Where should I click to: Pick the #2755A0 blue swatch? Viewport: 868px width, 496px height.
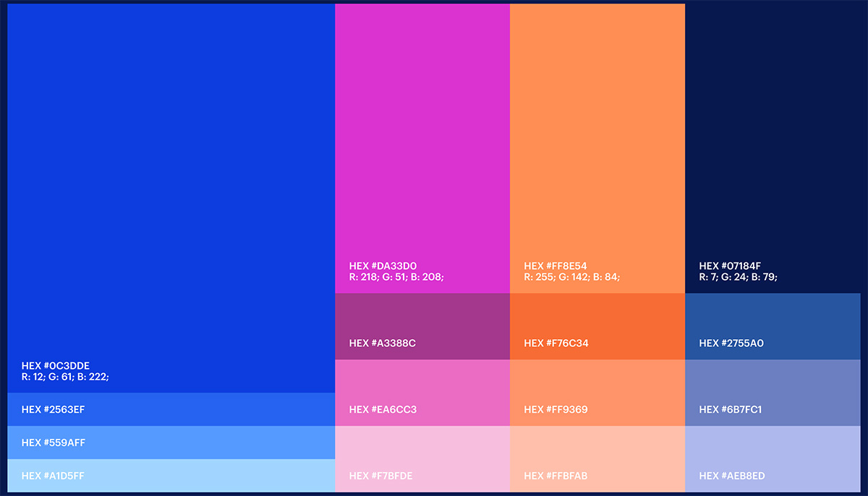773,326
